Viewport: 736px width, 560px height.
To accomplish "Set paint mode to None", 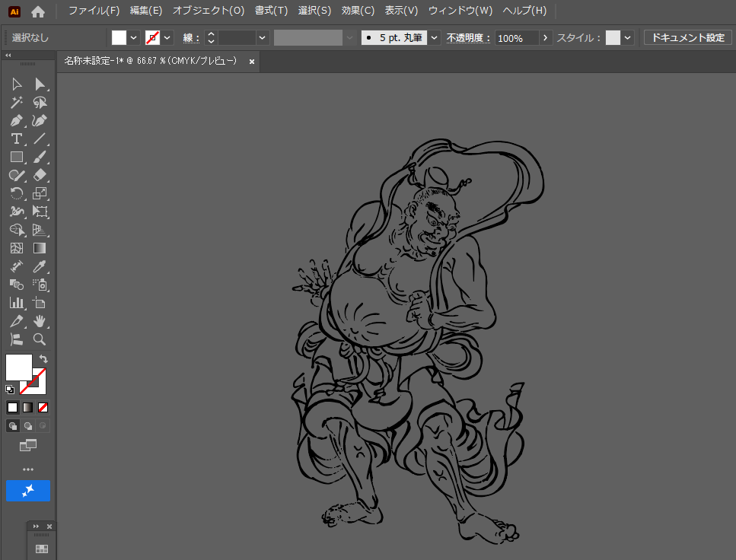I will point(43,407).
